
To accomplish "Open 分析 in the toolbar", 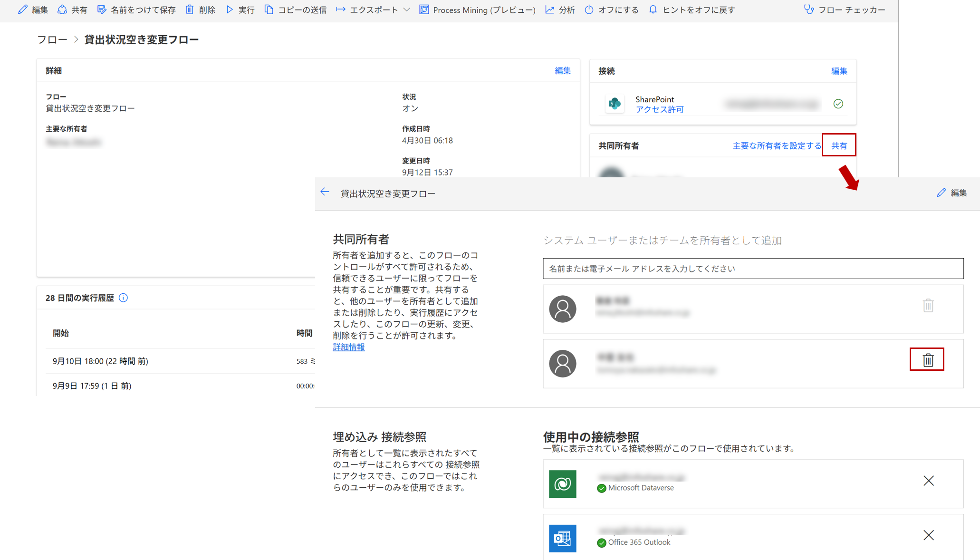I will pyautogui.click(x=560, y=10).
